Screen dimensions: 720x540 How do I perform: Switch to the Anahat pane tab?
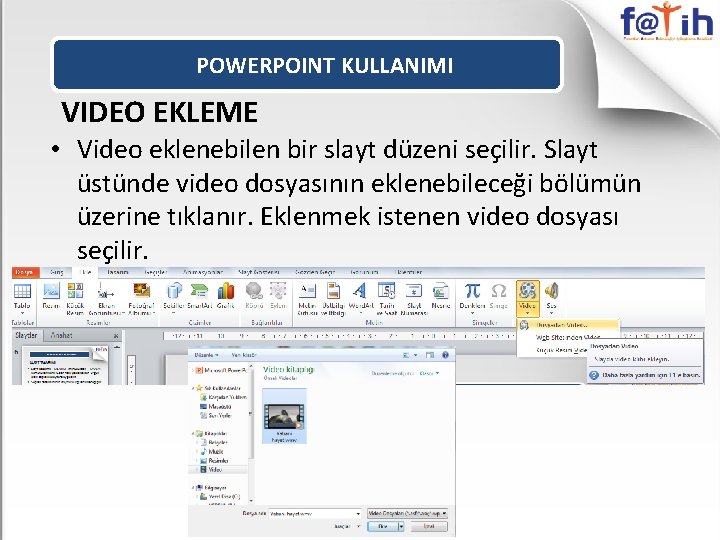coord(61,335)
